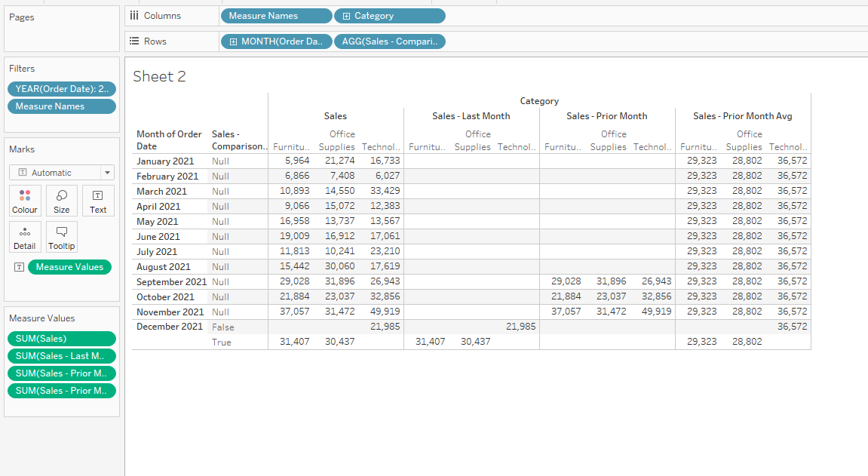Screen dimensions: 868x476
Task: Select the SUM(Sales - Last Month) pill
Action: pos(61,356)
